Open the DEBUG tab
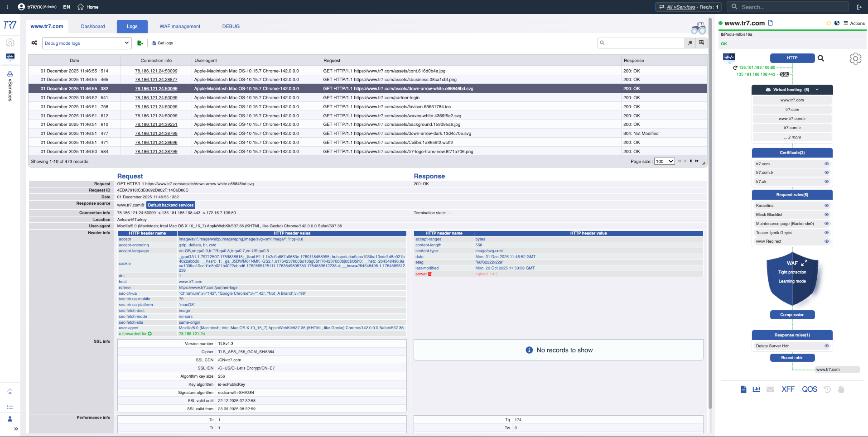 [231, 26]
